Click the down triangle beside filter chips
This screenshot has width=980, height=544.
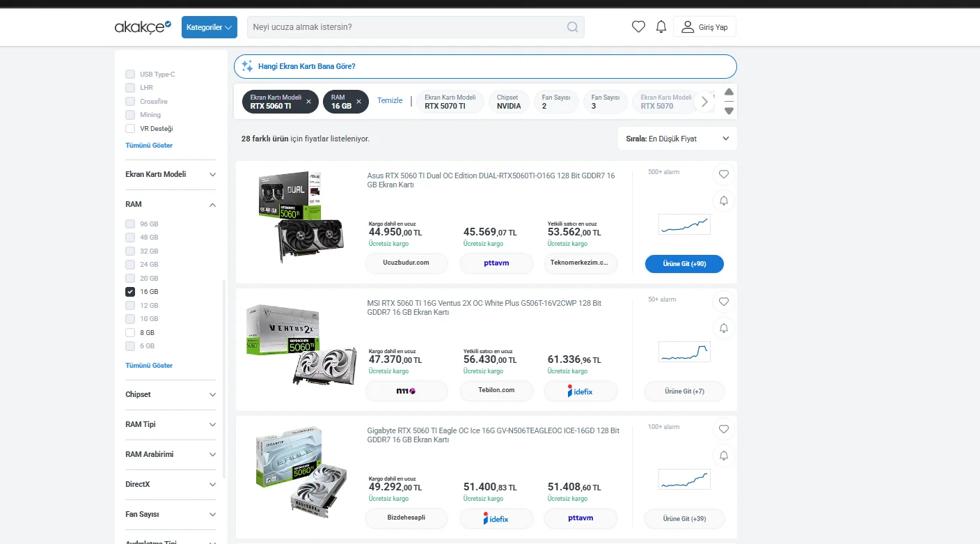point(729,111)
